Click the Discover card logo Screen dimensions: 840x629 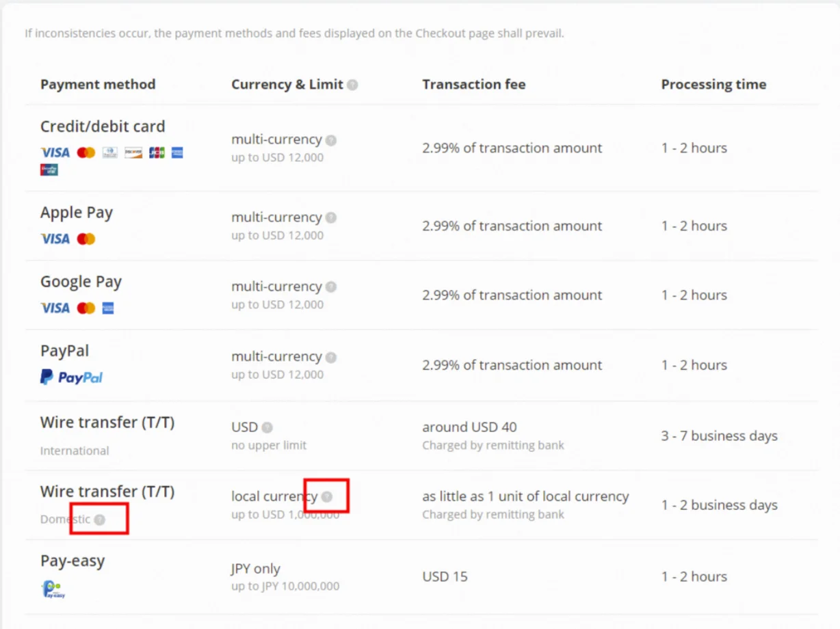[133, 152]
